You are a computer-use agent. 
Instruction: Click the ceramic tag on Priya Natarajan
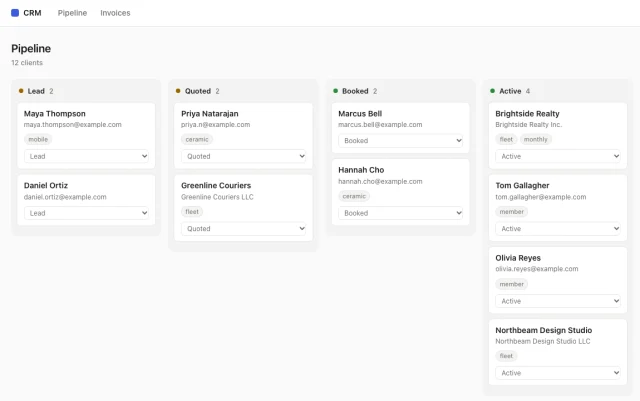(x=197, y=139)
